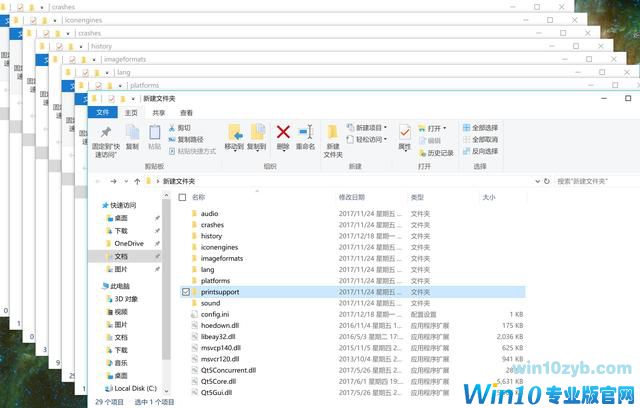
Task: Click Move to (移动到) icon
Action: click(x=235, y=132)
